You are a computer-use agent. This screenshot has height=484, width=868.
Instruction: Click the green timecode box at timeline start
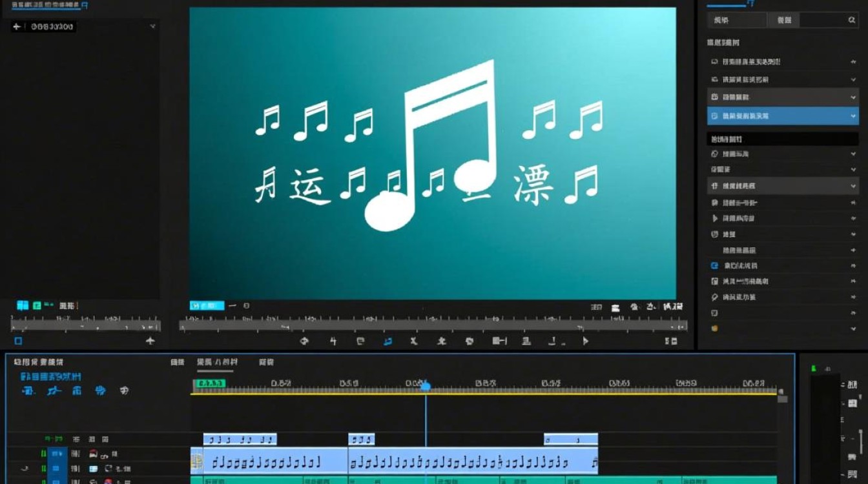pyautogui.click(x=211, y=383)
